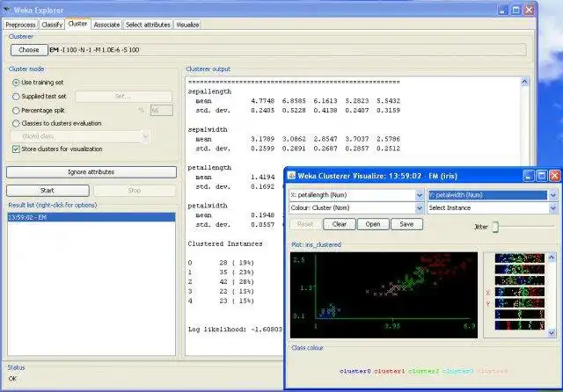
Task: Click the Jitter slider handle
Action: (495, 228)
